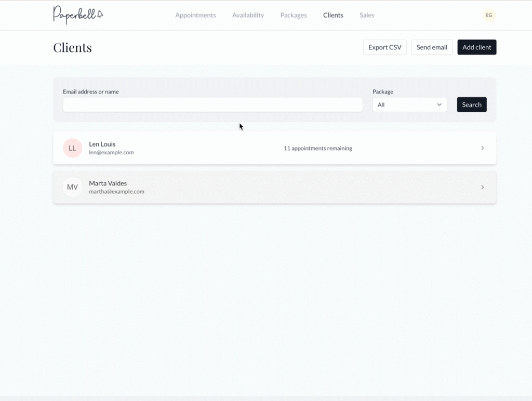Open Marta Valdes's client details via chevron
The height and width of the screenshot is (401, 532).
[x=483, y=187]
